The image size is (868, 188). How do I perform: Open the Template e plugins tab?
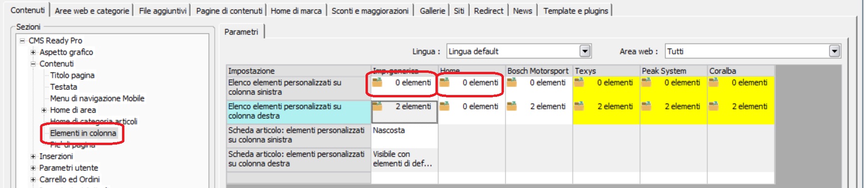coord(575,11)
